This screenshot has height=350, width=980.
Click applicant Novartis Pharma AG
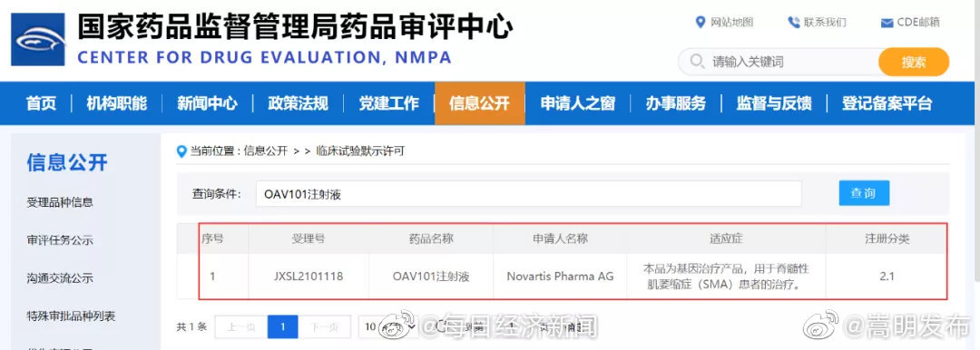560,276
